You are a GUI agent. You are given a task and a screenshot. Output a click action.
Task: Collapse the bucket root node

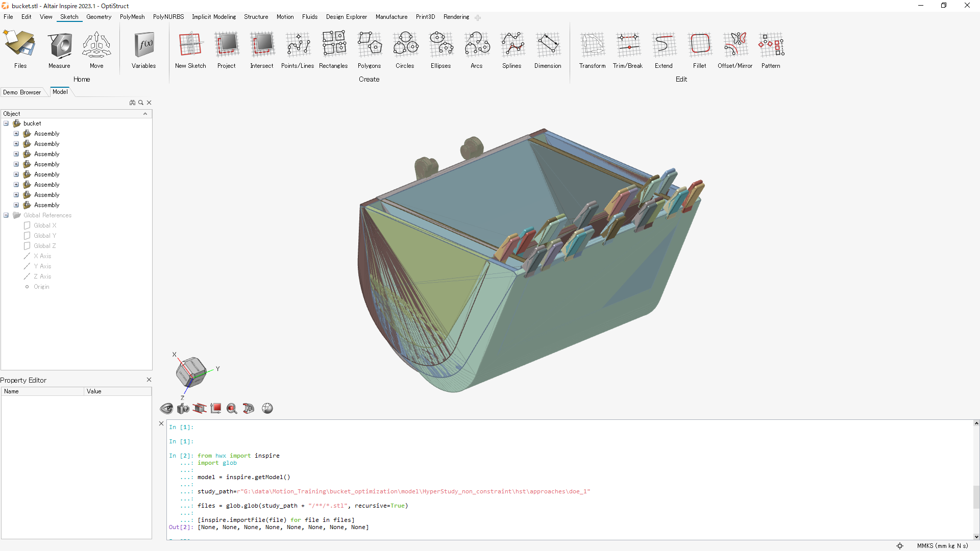pos(6,123)
